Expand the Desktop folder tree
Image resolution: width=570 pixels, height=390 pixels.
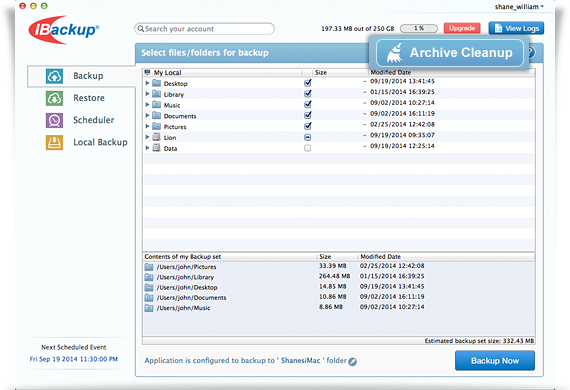147,83
